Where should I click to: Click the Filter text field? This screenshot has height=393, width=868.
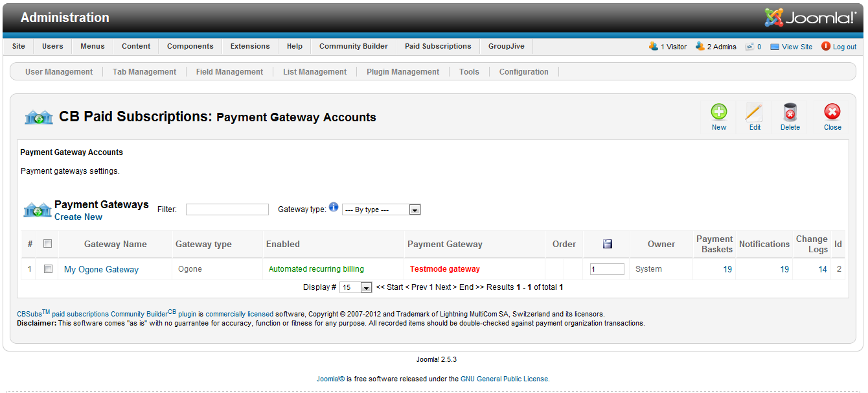tap(227, 209)
